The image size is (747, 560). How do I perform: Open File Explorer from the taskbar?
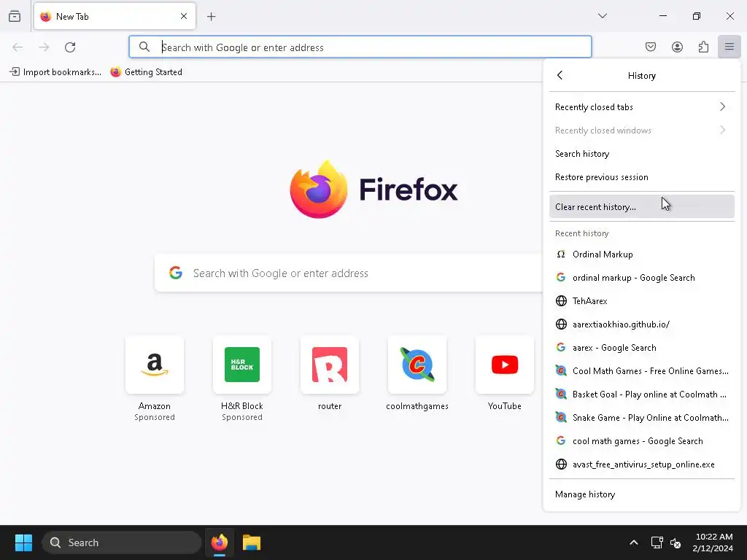click(x=252, y=542)
